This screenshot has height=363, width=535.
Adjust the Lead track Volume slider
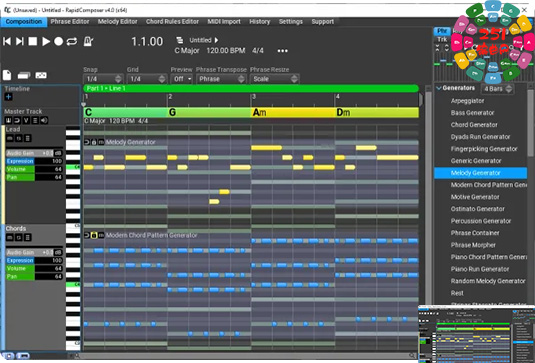point(34,169)
